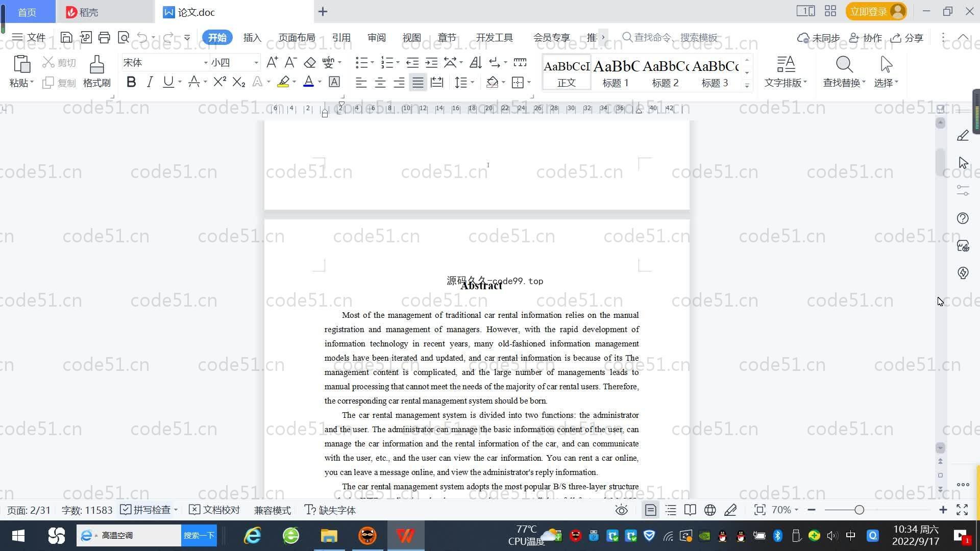Open the 审阅 Review tab
The width and height of the screenshot is (980, 551).
[376, 38]
